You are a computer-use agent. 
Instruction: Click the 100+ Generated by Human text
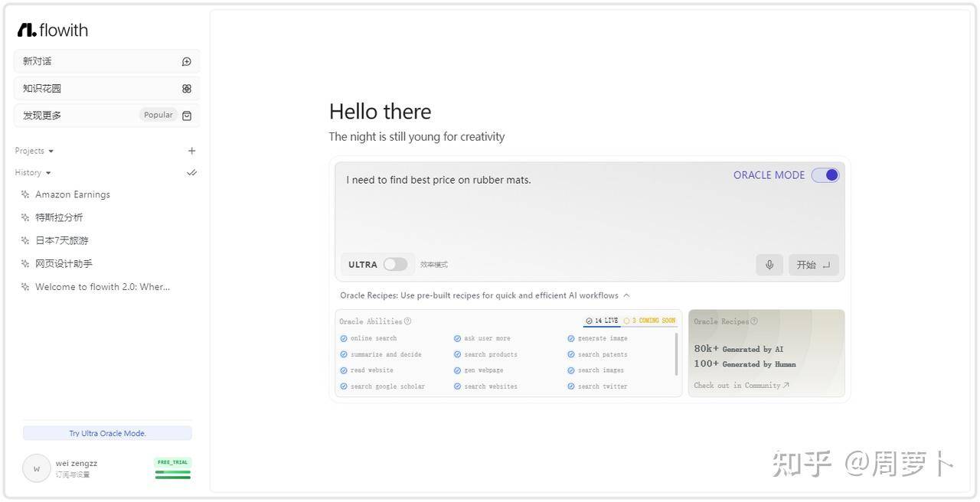(745, 364)
